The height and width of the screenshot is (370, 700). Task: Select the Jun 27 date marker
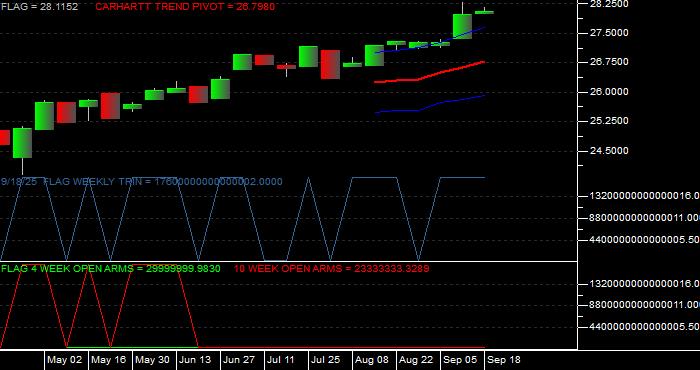[x=239, y=360]
